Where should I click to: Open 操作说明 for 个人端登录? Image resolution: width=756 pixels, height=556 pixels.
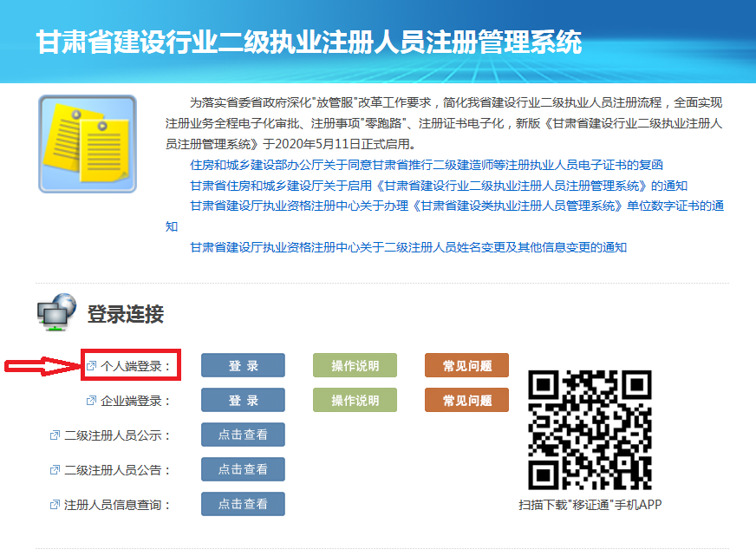[355, 366]
